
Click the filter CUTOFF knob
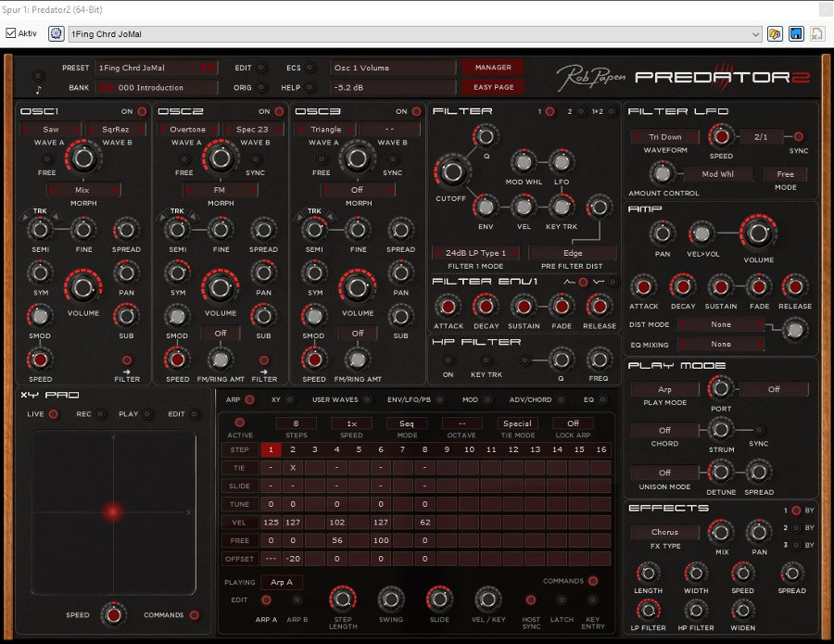(452, 171)
